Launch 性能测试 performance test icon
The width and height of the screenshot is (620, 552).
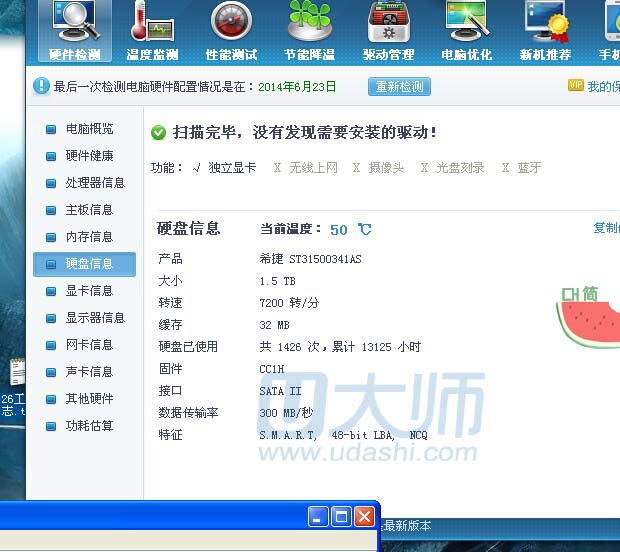[231, 30]
